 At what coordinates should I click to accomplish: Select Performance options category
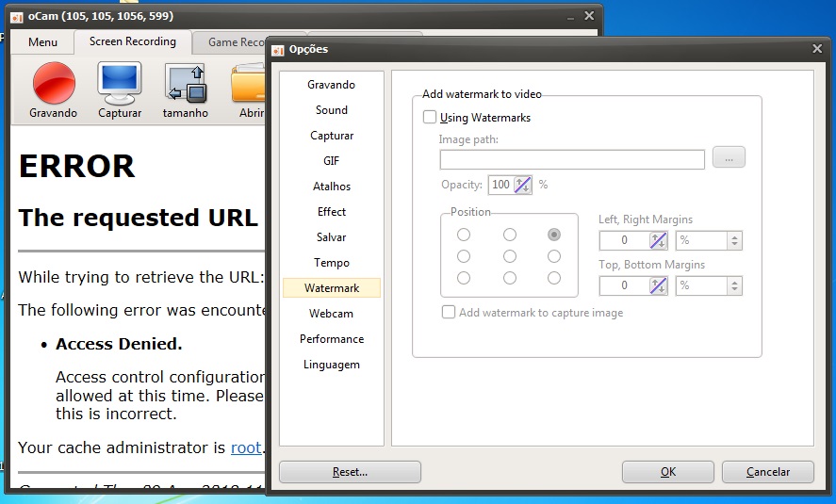(x=331, y=339)
